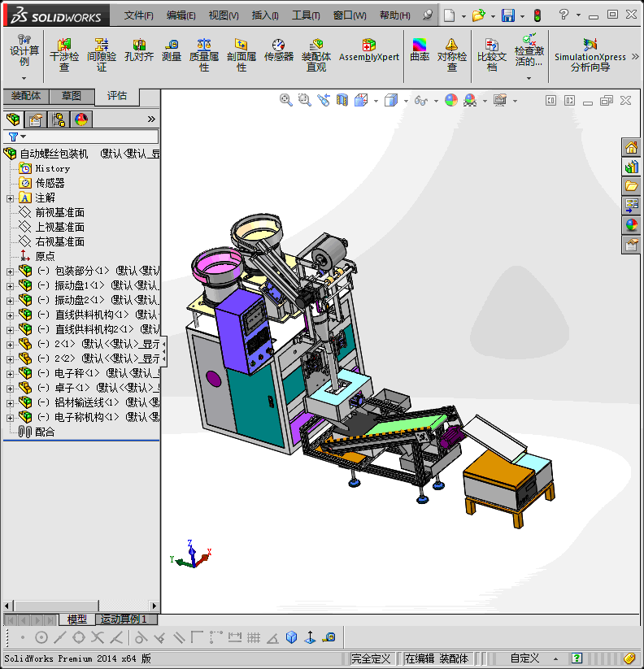The height and width of the screenshot is (669, 644).
Task: Switch to the 装配体 ribbon tab
Action: coord(26,96)
